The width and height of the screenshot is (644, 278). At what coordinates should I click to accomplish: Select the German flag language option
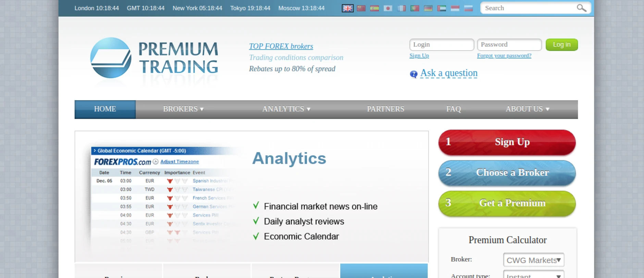tap(428, 8)
